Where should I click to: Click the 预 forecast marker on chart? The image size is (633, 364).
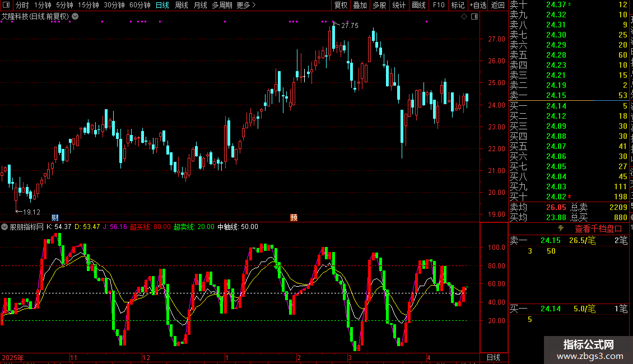[x=294, y=217]
